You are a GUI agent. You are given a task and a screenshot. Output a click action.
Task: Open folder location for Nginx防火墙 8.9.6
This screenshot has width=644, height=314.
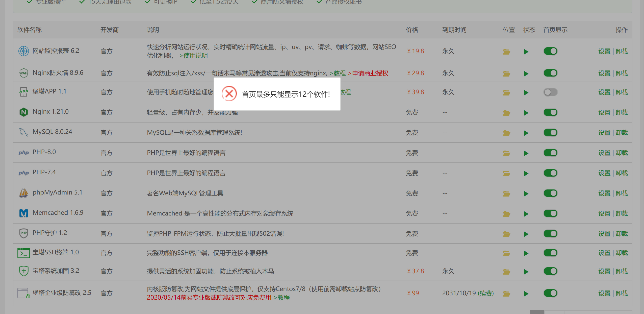click(x=506, y=74)
